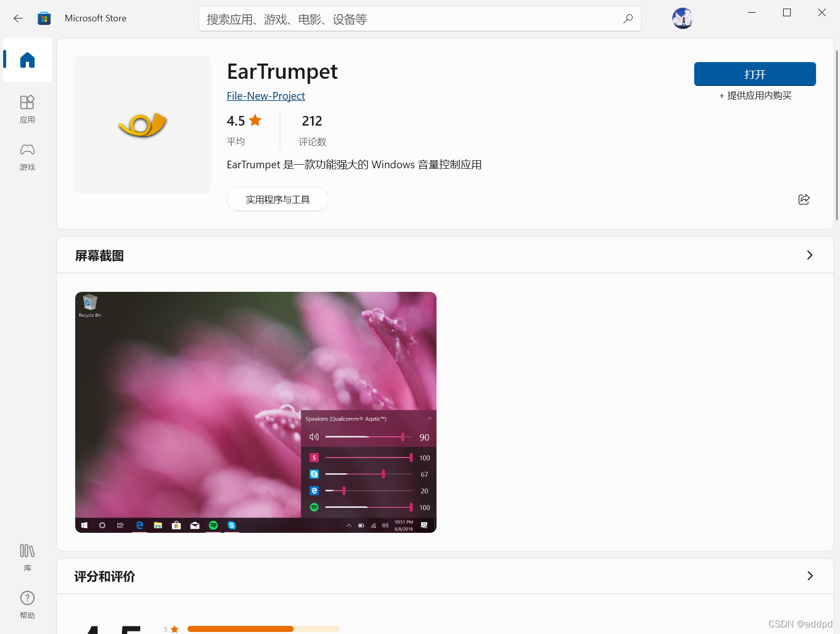The height and width of the screenshot is (634, 840).
Task: Maximize the Microsoft Store window
Action: (787, 13)
